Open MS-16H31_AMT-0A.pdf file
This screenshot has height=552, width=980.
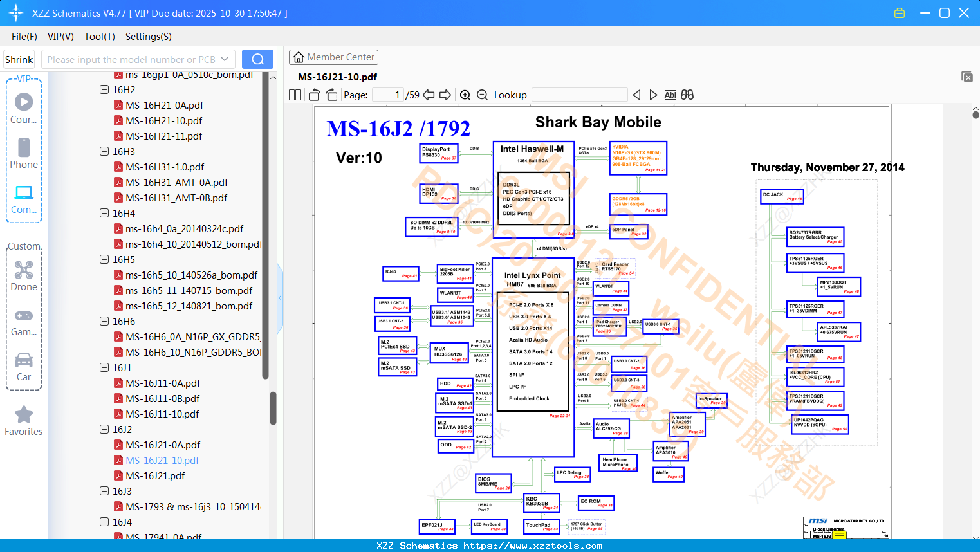click(x=176, y=182)
